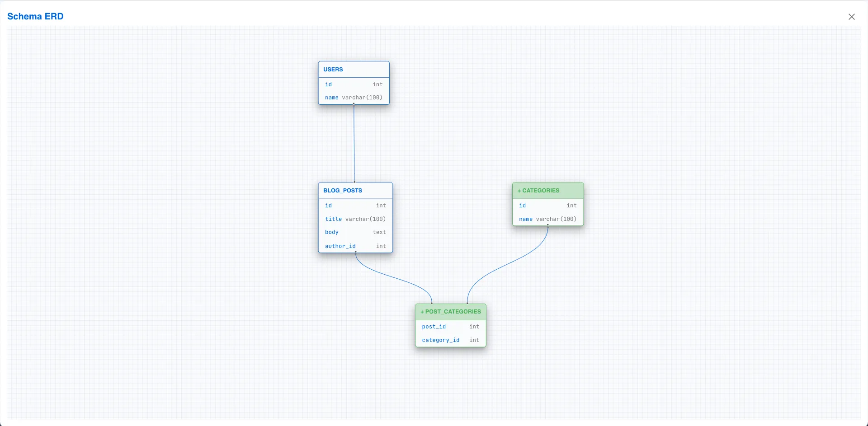Select the category_id column row
868x426 pixels.
[x=451, y=340]
